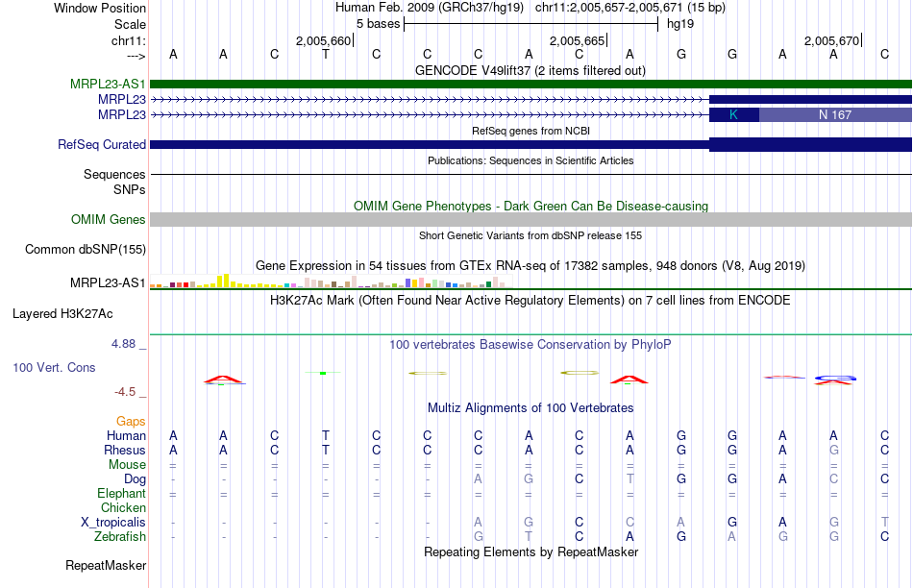This screenshot has height=588, width=913.
Task: Click the Scale label
Action: 130,24
